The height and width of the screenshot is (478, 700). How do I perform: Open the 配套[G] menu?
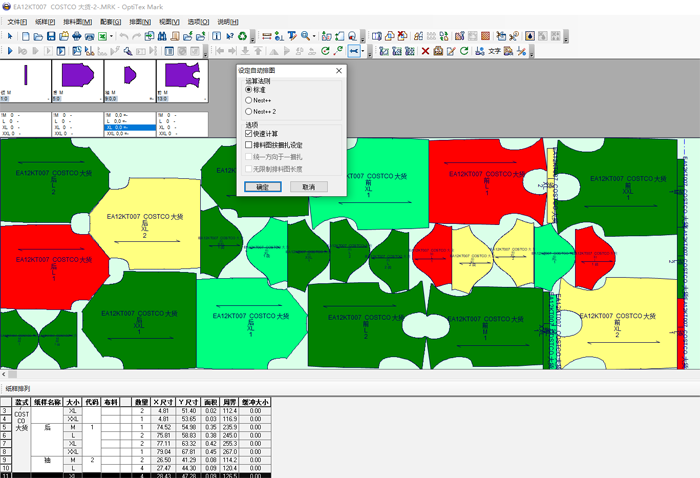(111, 22)
